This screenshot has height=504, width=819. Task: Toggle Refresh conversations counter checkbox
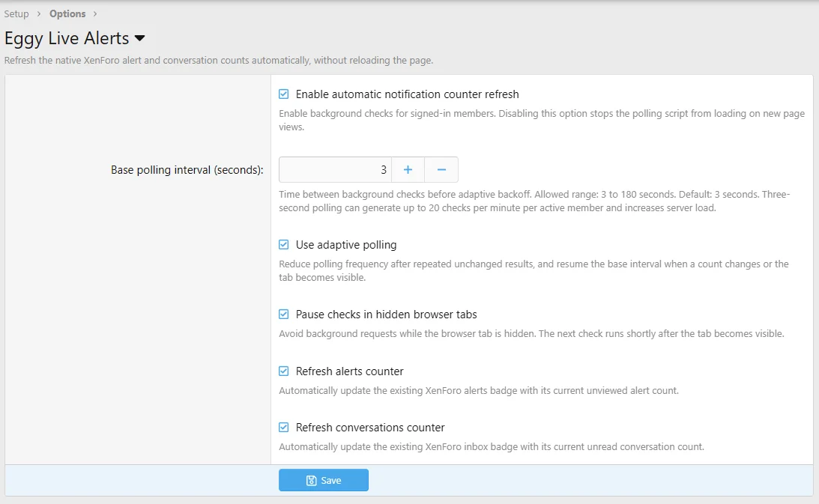[x=284, y=427]
